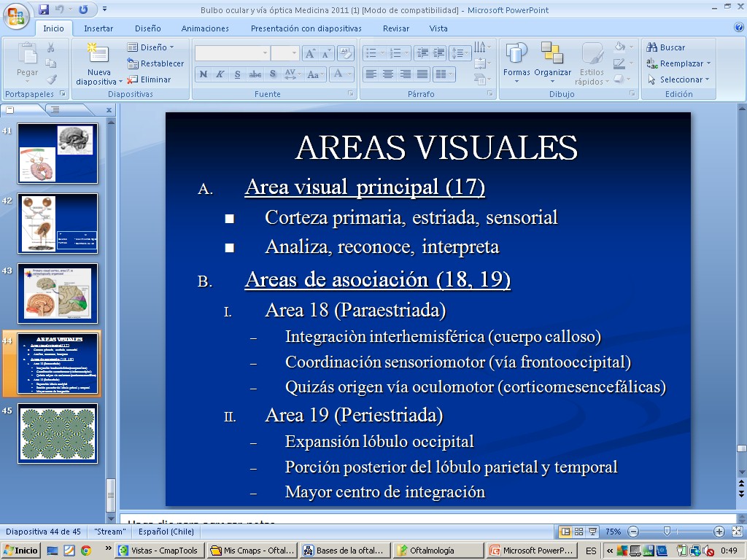Enable the Normal view button in status bar
The height and width of the screenshot is (560, 747).
tap(565, 532)
